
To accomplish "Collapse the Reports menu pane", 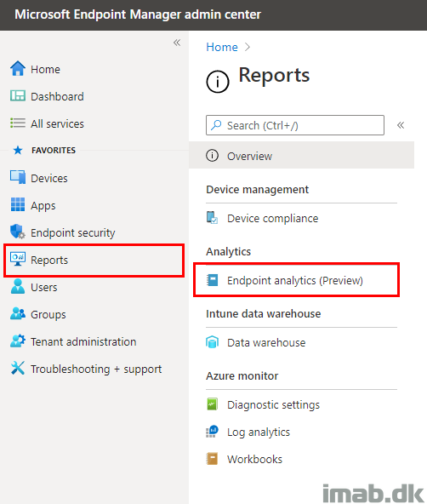I will pyautogui.click(x=401, y=125).
